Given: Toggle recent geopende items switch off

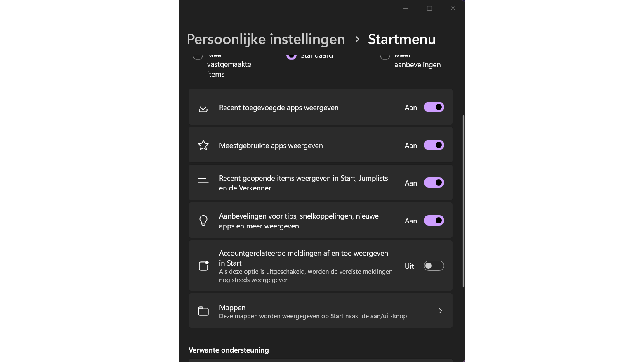Looking at the screenshot, I should pyautogui.click(x=434, y=183).
